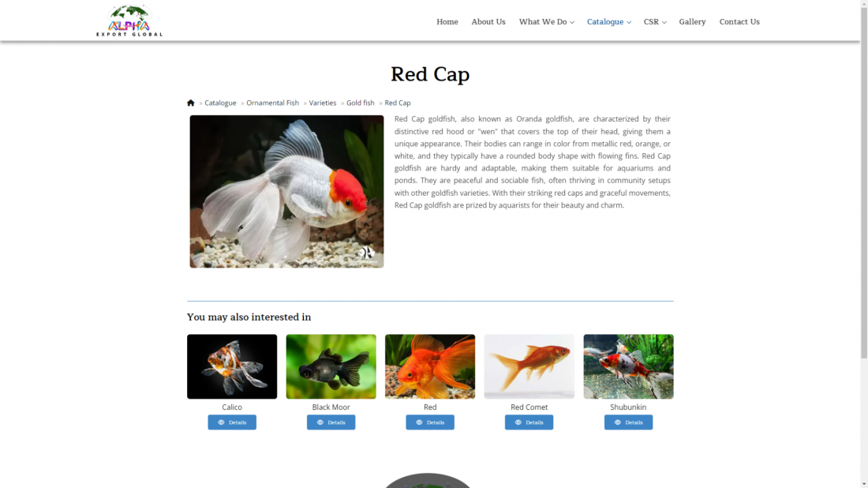The width and height of the screenshot is (868, 488).
Task: Click the eye icon on Calico's Details button
Action: tap(221, 422)
